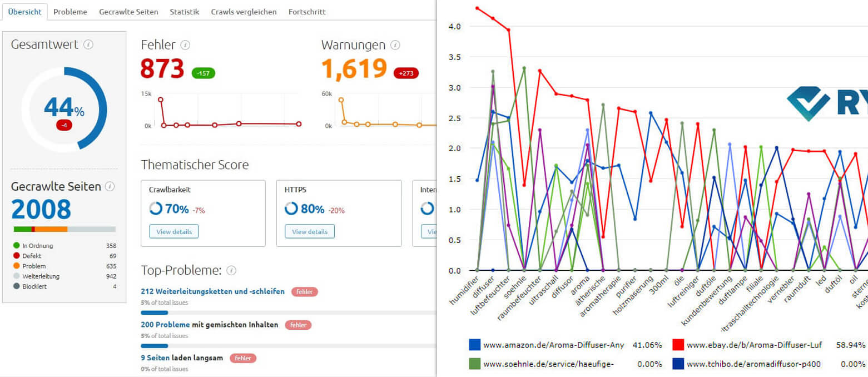
Task: Switch to the Probleme tab
Action: [70, 12]
